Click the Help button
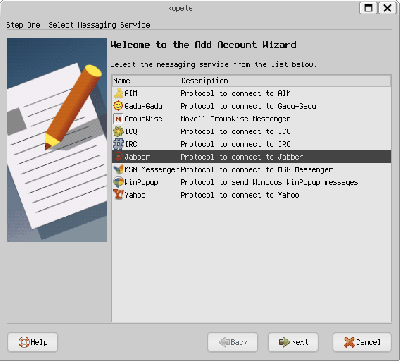The height and width of the screenshot is (361, 400). coord(33,342)
